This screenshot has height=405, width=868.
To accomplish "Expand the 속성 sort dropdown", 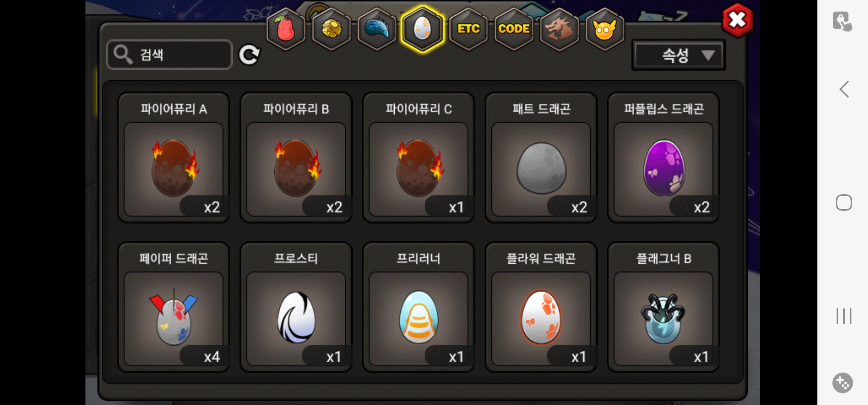I will tap(679, 55).
